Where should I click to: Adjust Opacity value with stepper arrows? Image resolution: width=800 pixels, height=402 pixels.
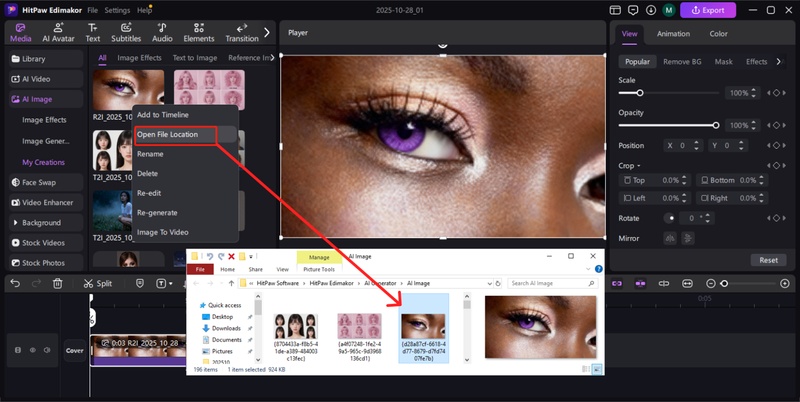(x=754, y=125)
